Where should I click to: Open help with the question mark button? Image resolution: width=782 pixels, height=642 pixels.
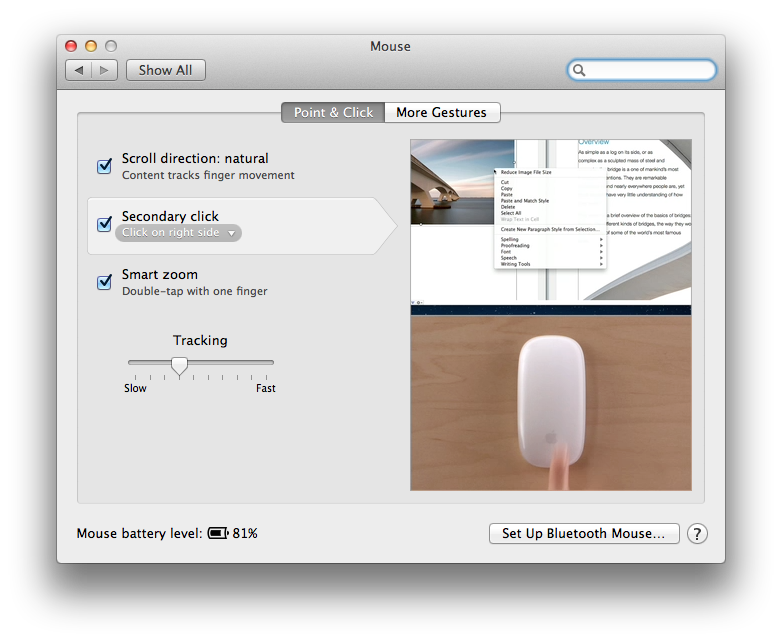(x=697, y=534)
